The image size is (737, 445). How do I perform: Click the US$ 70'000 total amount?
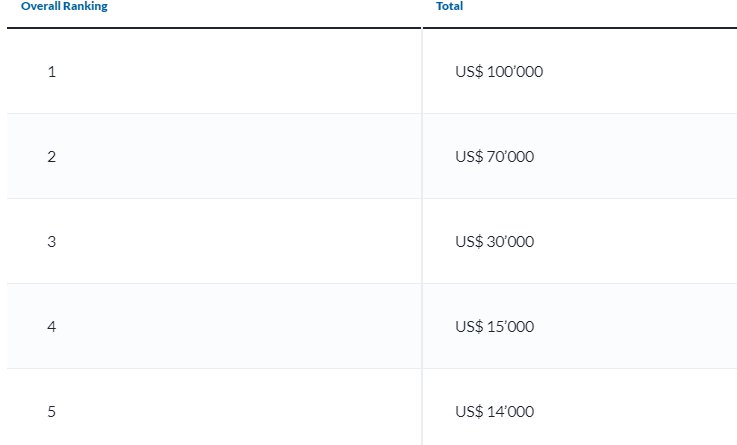pyautogui.click(x=494, y=157)
